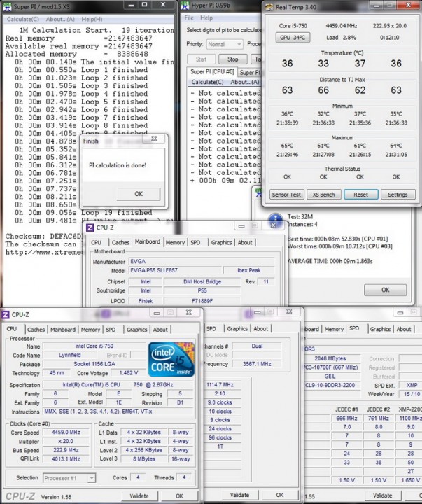The image size is (422, 504).
Task: Select the Caches tab in the Mainboard CPU-Z window
Action: click(120, 243)
